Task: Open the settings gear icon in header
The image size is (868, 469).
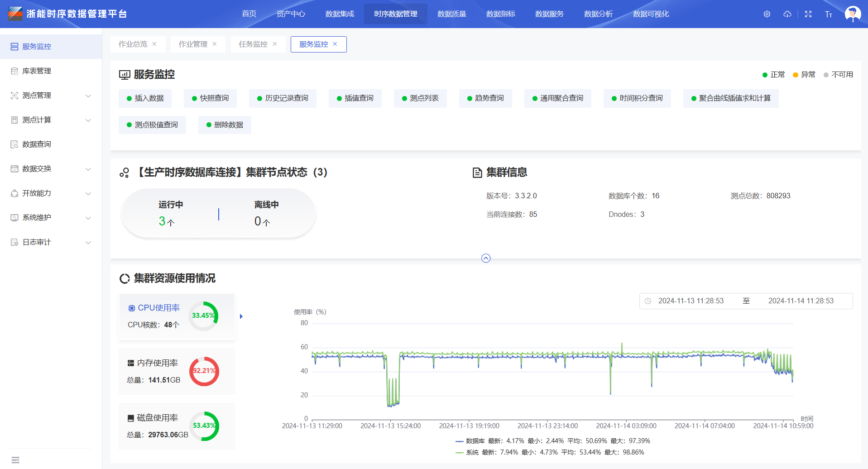Action: pos(767,14)
